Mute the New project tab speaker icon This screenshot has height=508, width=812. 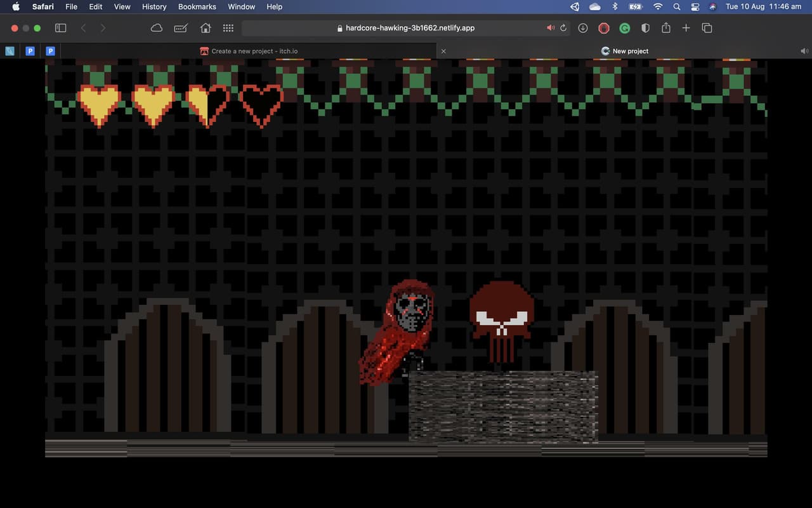click(804, 51)
